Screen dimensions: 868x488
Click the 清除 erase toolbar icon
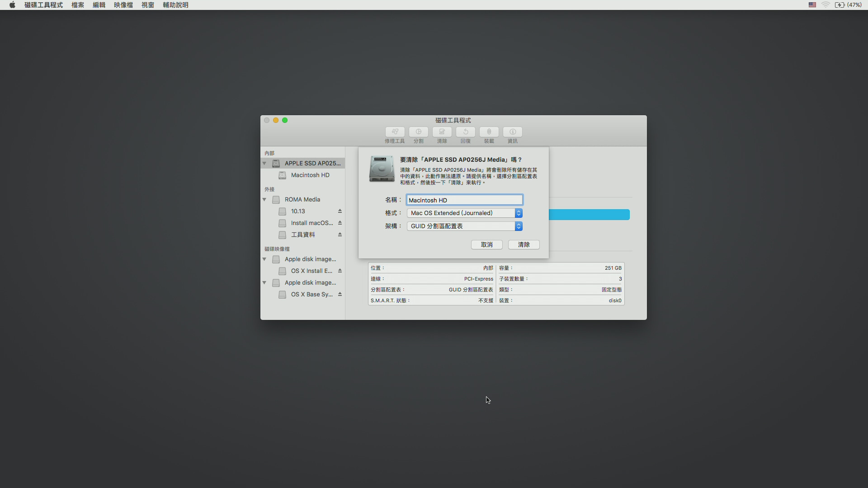(442, 132)
